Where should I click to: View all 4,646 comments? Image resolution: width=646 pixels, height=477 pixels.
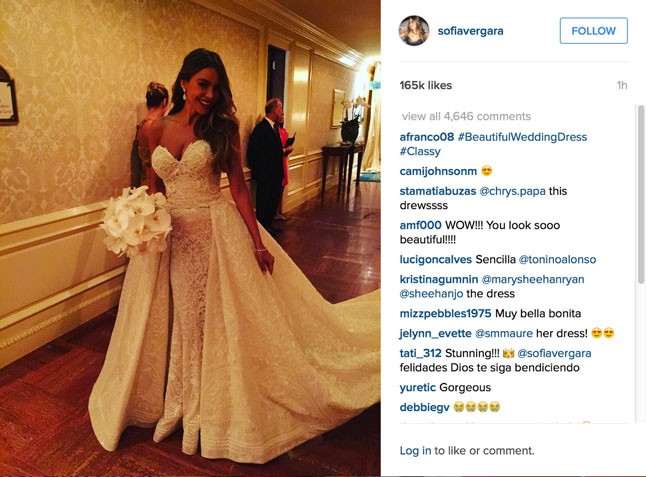[x=466, y=116]
